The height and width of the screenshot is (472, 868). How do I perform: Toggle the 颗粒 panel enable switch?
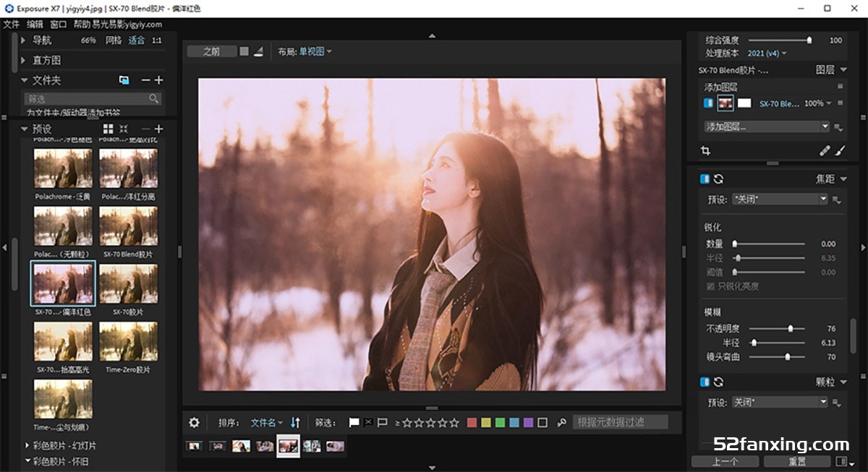point(705,382)
